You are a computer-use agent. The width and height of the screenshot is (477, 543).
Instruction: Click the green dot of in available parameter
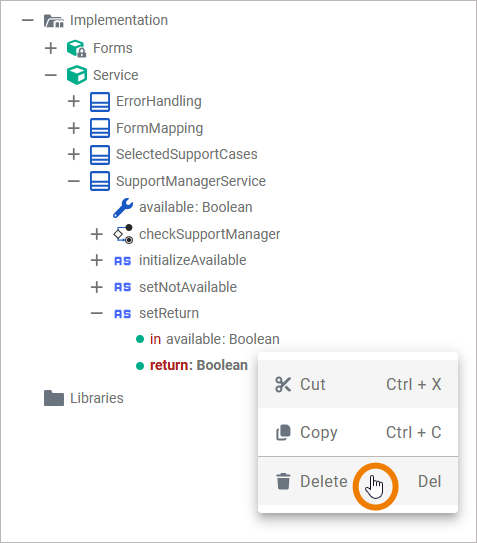pyautogui.click(x=140, y=339)
